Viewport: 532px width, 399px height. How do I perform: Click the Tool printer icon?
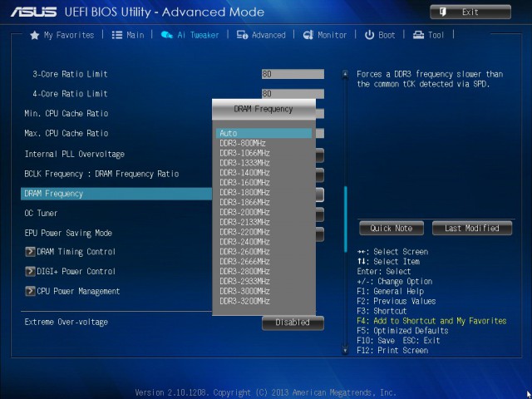coord(418,35)
